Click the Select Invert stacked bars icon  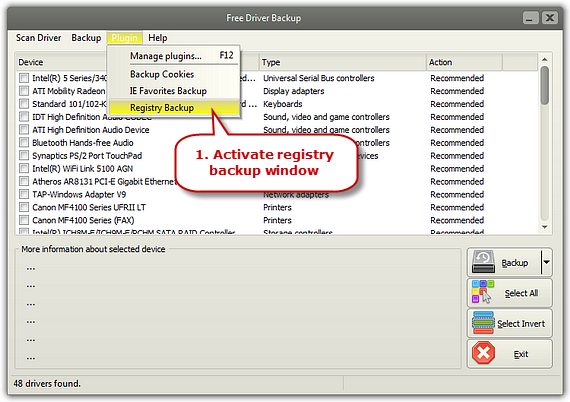(483, 322)
